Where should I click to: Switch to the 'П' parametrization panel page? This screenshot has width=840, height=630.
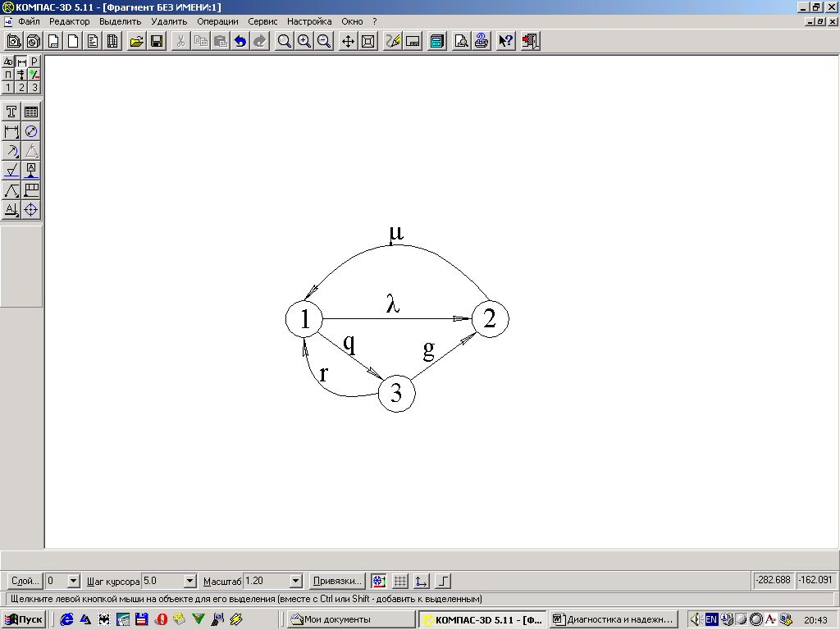point(8,75)
